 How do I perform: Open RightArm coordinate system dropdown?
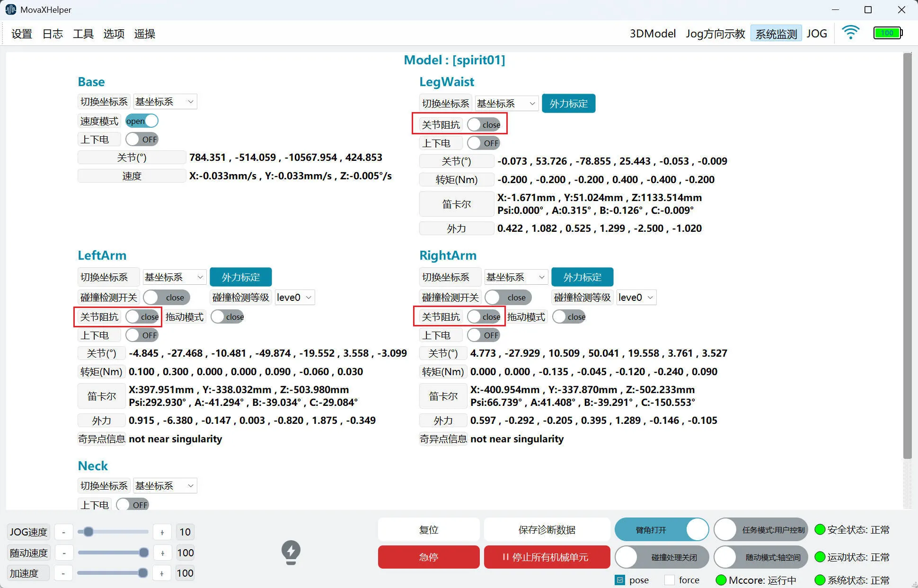point(516,277)
